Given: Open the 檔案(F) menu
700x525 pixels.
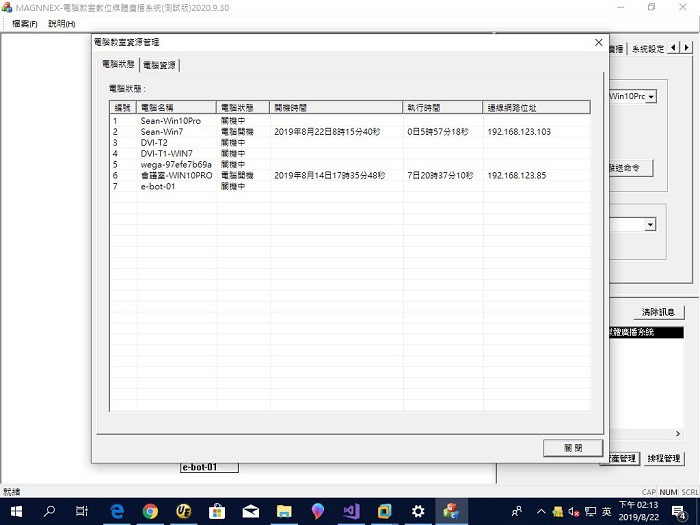Looking at the screenshot, I should coord(25,23).
